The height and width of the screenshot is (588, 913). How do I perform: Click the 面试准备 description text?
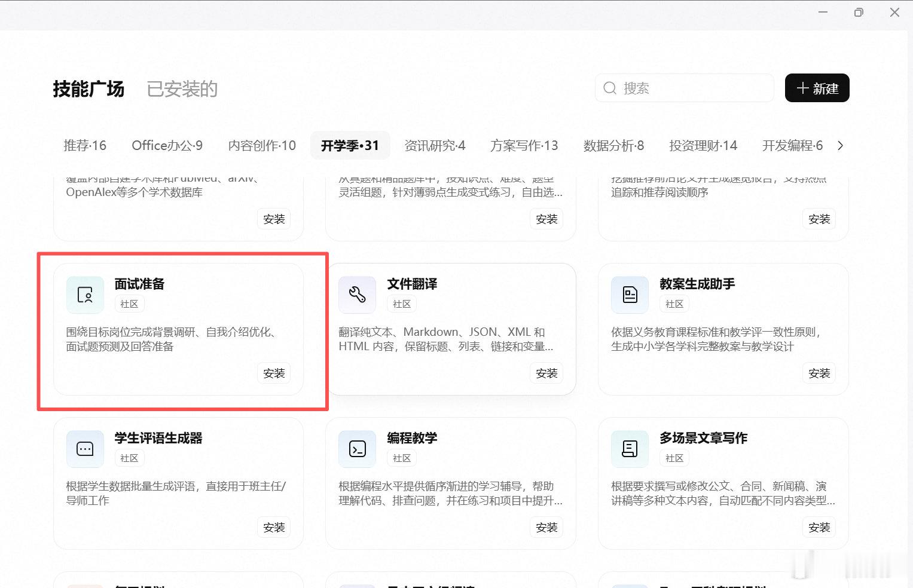pos(173,339)
